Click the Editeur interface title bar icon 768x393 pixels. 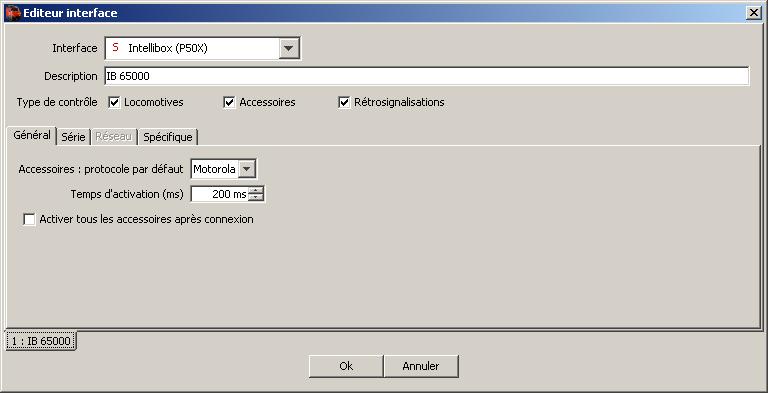tap(12, 13)
